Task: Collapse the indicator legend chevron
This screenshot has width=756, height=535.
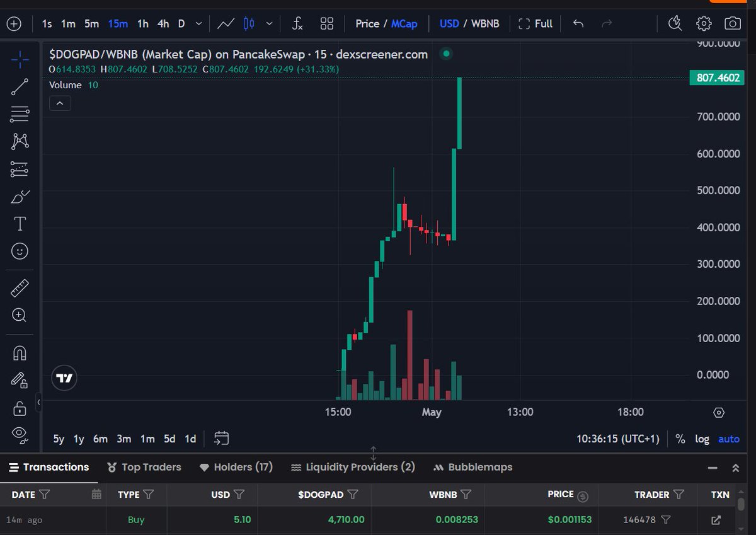Action: click(60, 103)
